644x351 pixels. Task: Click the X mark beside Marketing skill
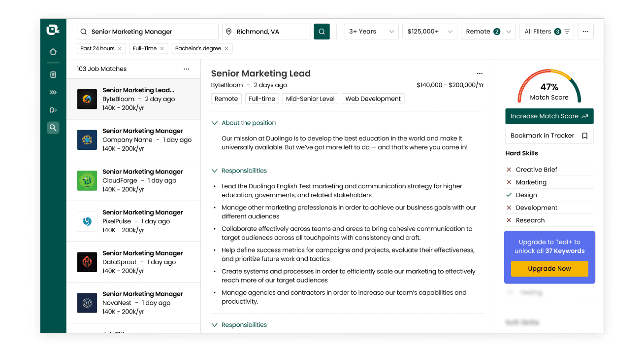(509, 182)
